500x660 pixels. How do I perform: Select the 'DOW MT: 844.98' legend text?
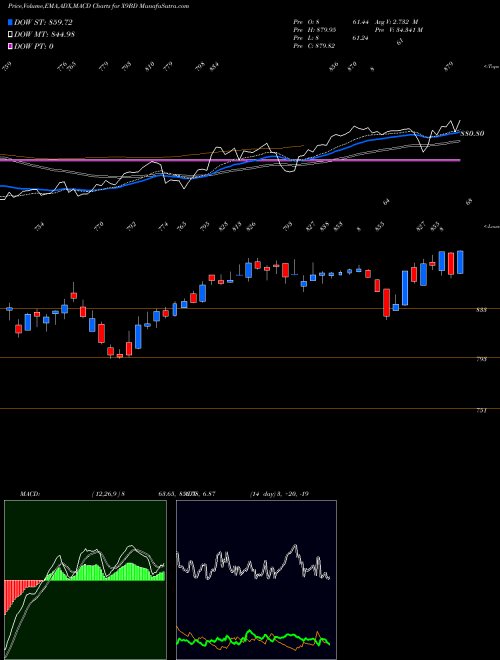44,35
